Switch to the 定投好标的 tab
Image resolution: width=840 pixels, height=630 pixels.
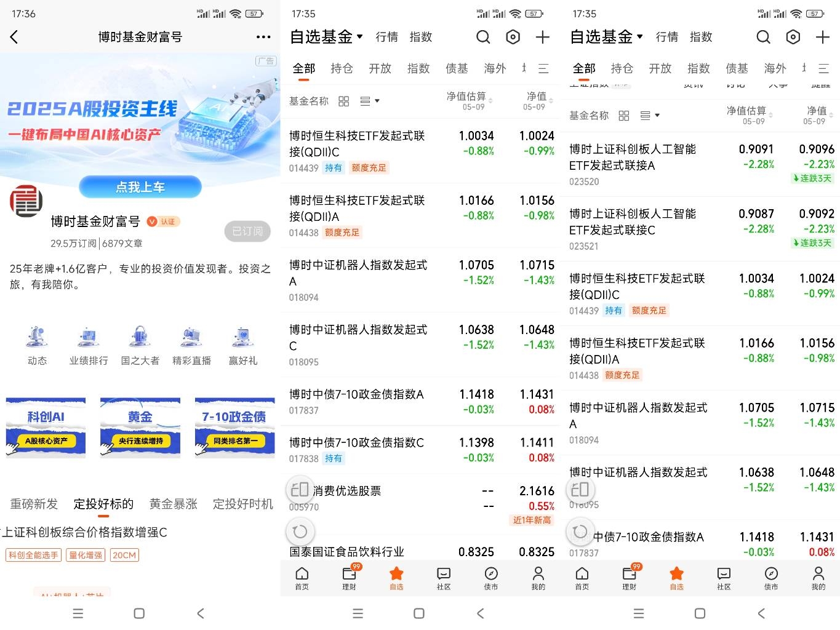pyautogui.click(x=103, y=504)
